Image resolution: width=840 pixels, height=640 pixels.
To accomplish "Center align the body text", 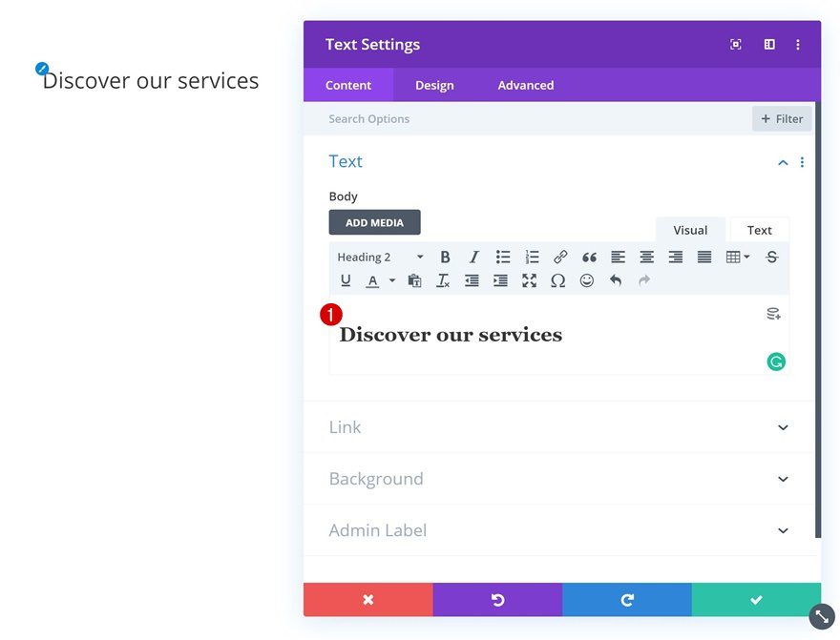I will [646, 258].
